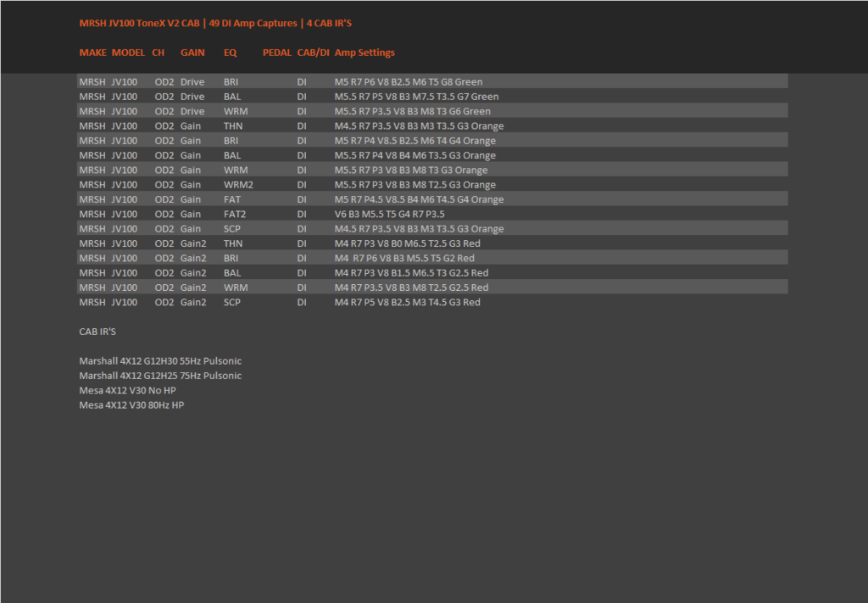Image resolution: width=868 pixels, height=603 pixels.
Task: Select the "MODEL" column header
Action: click(128, 53)
